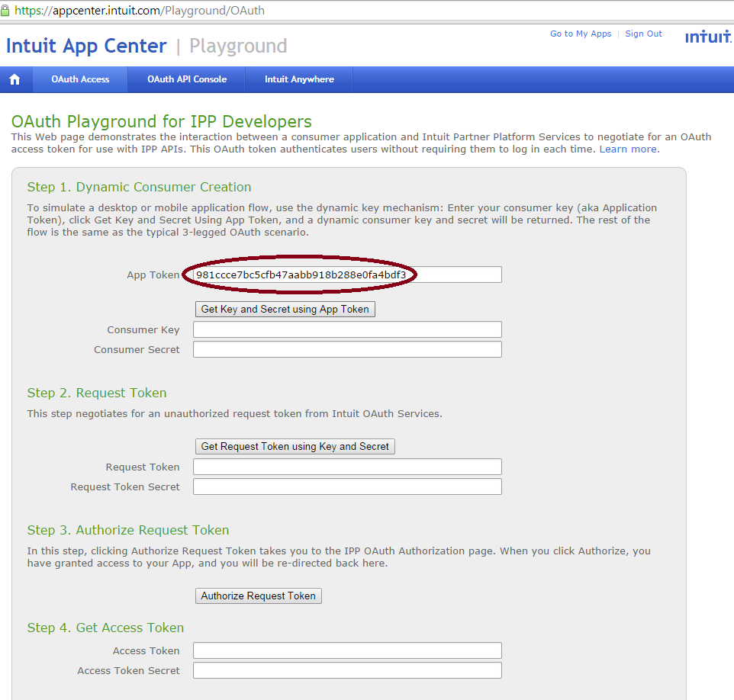The width and height of the screenshot is (734, 700).
Task: Click the Step 4. Get Access Token heading
Action: click(105, 628)
